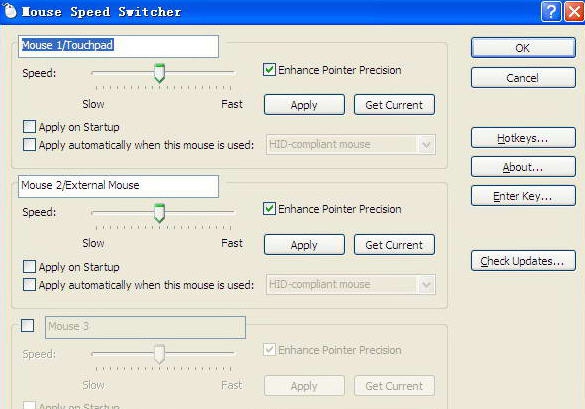Viewport: 585px width, 409px height.
Task: Click OK to save settings
Action: point(523,48)
